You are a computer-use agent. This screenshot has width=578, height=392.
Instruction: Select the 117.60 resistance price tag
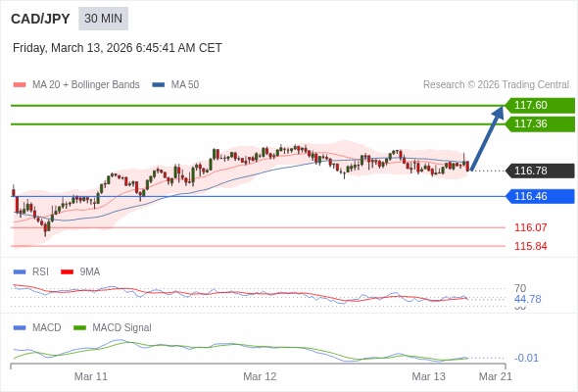click(x=540, y=106)
